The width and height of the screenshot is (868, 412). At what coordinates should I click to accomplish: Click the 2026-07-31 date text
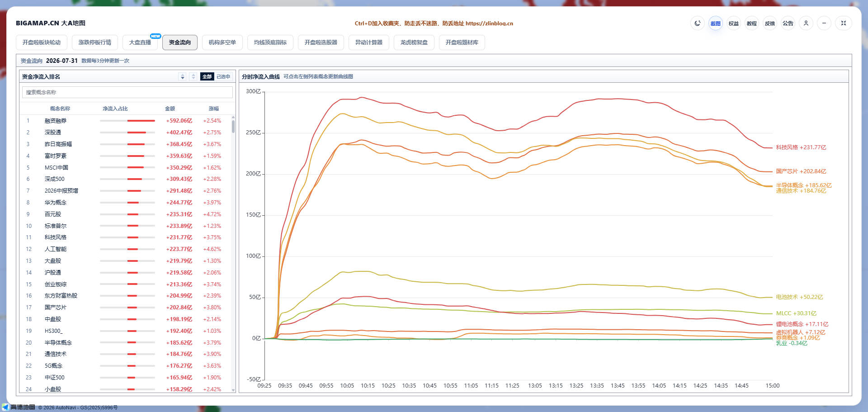pyautogui.click(x=62, y=61)
